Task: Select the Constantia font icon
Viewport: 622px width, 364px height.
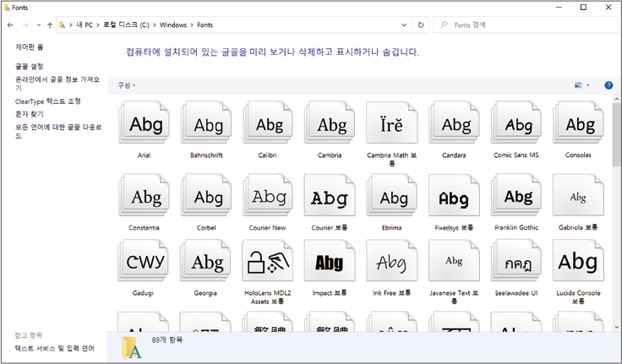Action: click(144, 195)
